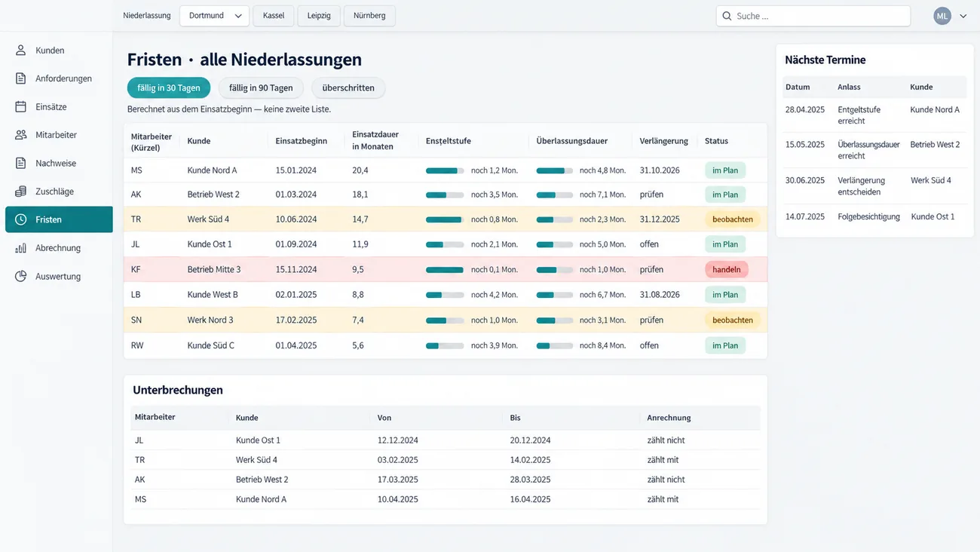Select the Leipzig branch button
The height and width of the screenshot is (552, 980).
pyautogui.click(x=319, y=16)
